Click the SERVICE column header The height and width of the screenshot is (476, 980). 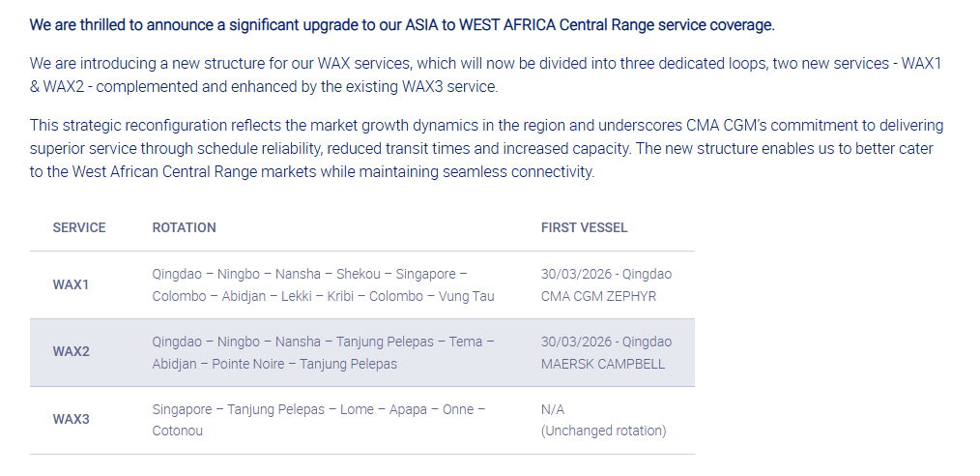(x=79, y=227)
